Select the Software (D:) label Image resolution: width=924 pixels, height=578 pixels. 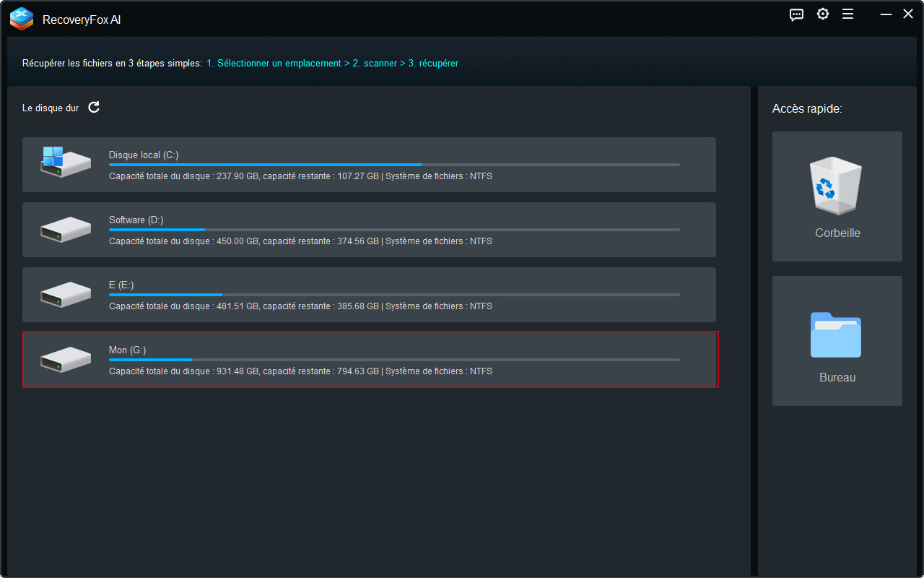136,220
